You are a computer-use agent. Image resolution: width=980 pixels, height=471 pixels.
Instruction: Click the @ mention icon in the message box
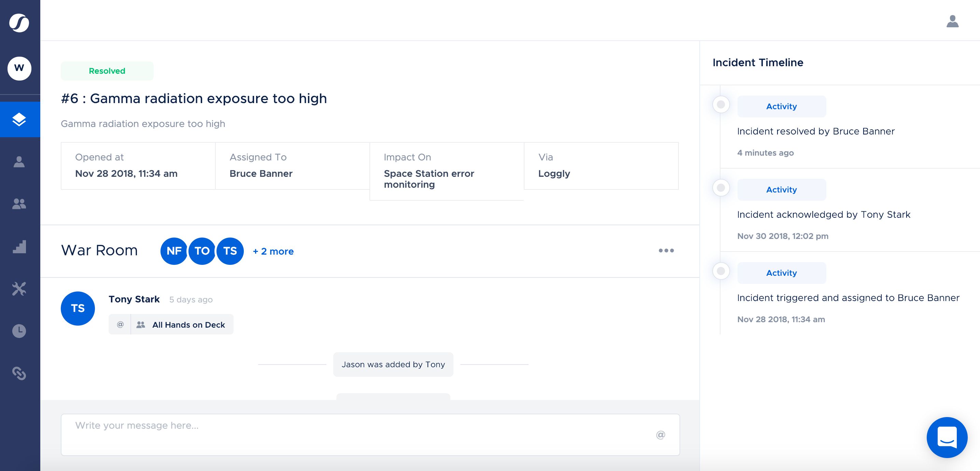(x=660, y=435)
